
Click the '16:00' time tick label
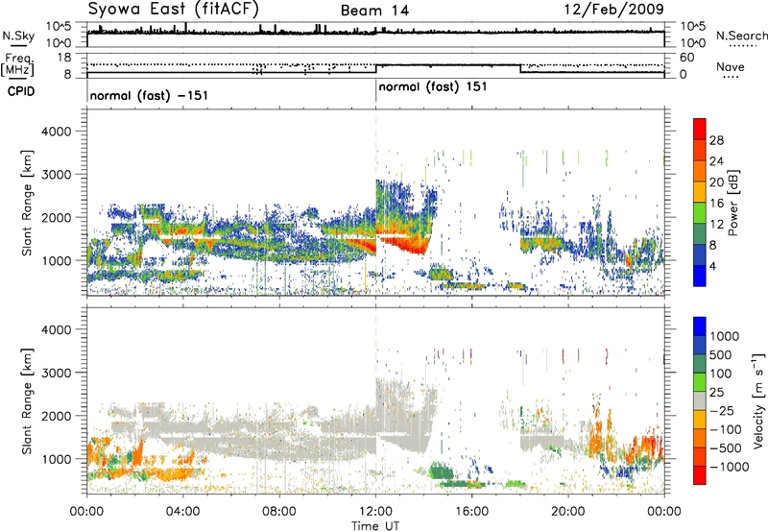coord(471,512)
